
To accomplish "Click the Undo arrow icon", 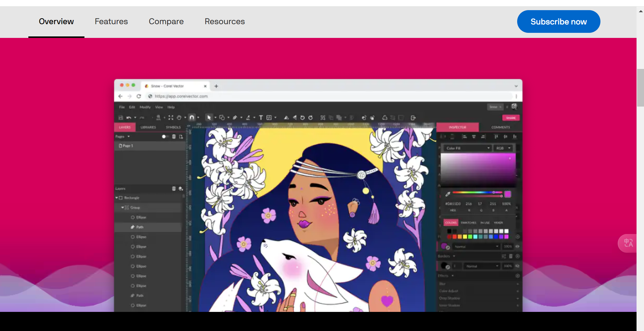I will pyautogui.click(x=129, y=118).
